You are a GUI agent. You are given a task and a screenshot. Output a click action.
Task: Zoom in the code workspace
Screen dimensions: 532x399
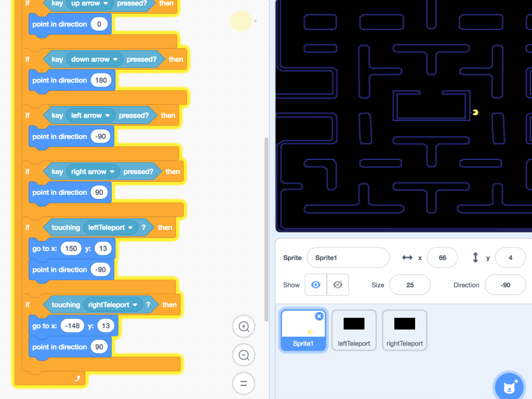pyautogui.click(x=244, y=326)
